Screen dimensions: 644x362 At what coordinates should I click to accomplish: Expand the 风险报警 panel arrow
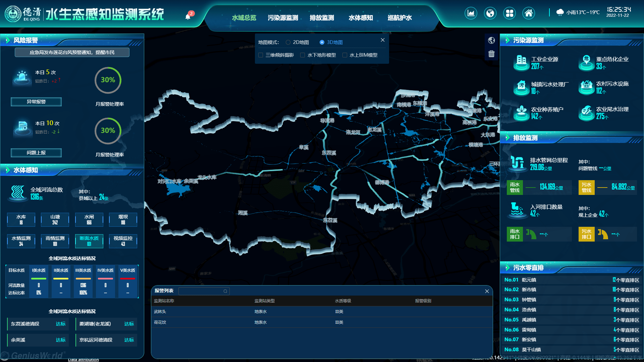[7, 40]
